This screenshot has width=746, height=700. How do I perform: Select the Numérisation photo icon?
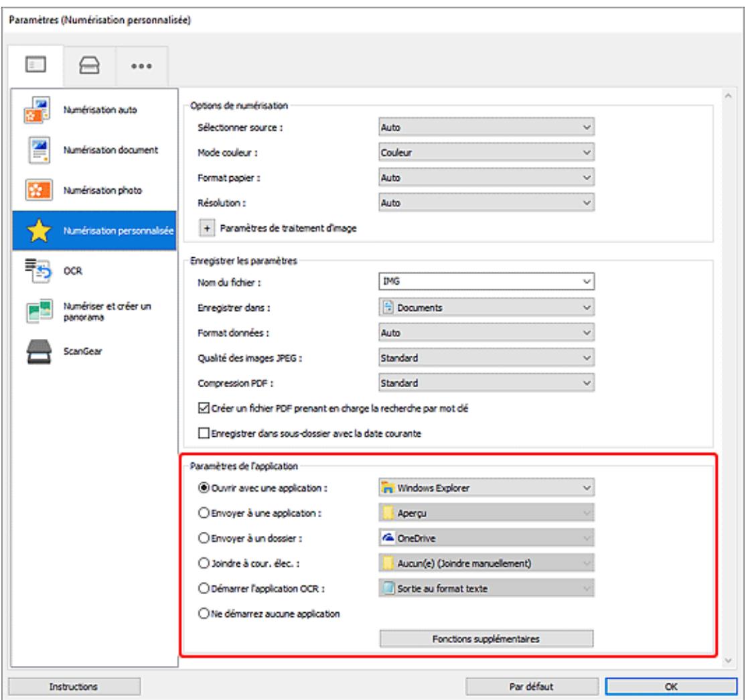click(38, 190)
